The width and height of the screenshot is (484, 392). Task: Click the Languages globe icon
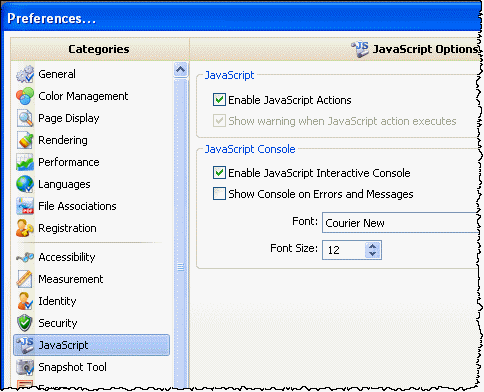[25, 184]
